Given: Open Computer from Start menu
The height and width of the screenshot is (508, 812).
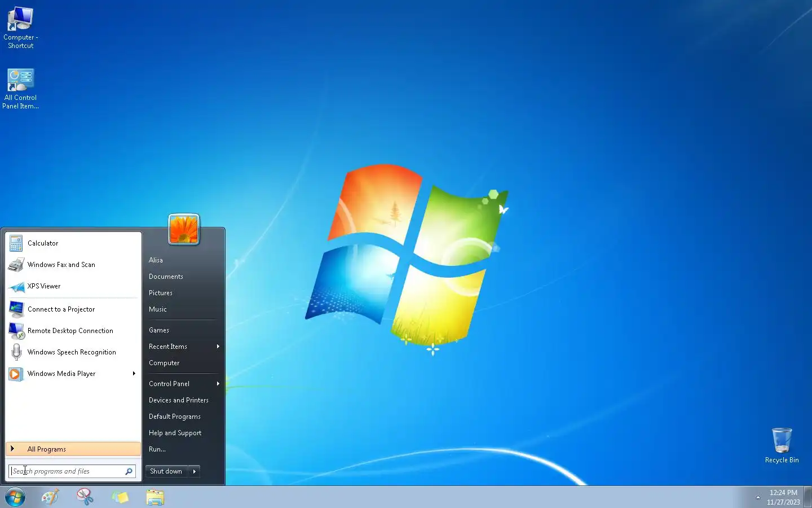Looking at the screenshot, I should tap(164, 363).
